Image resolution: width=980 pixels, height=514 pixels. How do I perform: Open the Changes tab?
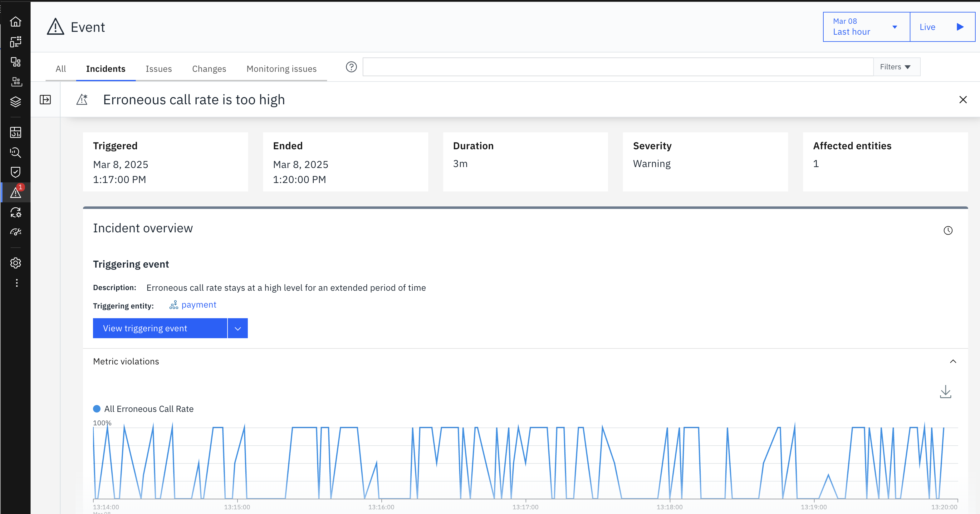209,69
